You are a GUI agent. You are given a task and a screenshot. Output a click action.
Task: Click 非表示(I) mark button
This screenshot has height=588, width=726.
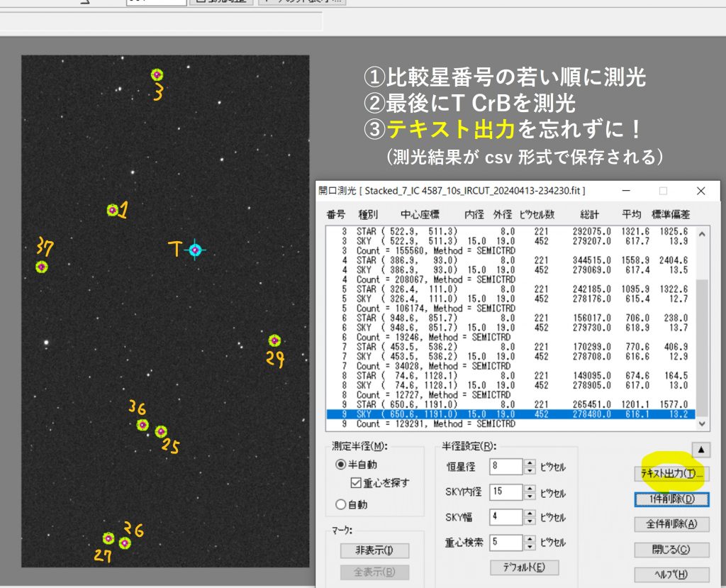(x=374, y=550)
